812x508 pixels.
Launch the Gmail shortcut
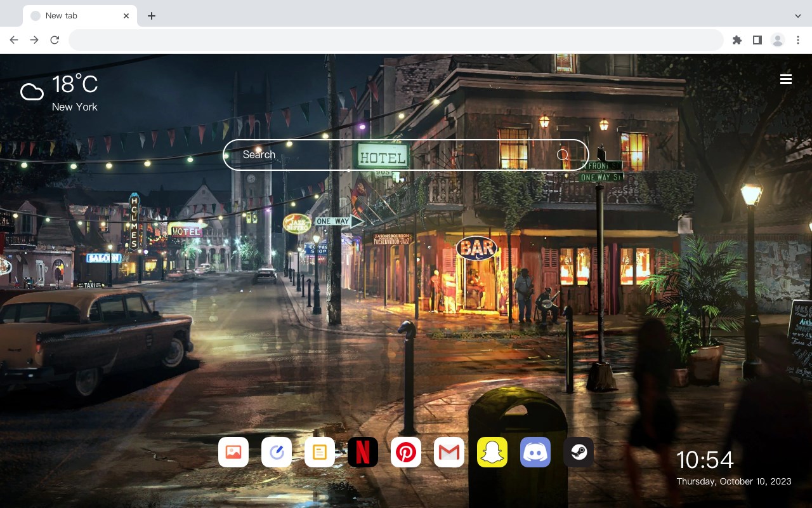[x=449, y=452]
